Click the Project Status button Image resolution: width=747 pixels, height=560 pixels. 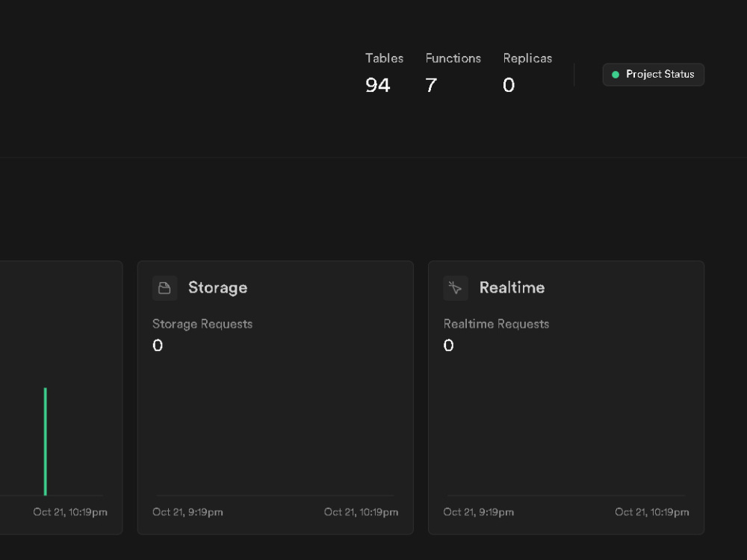[x=653, y=74]
